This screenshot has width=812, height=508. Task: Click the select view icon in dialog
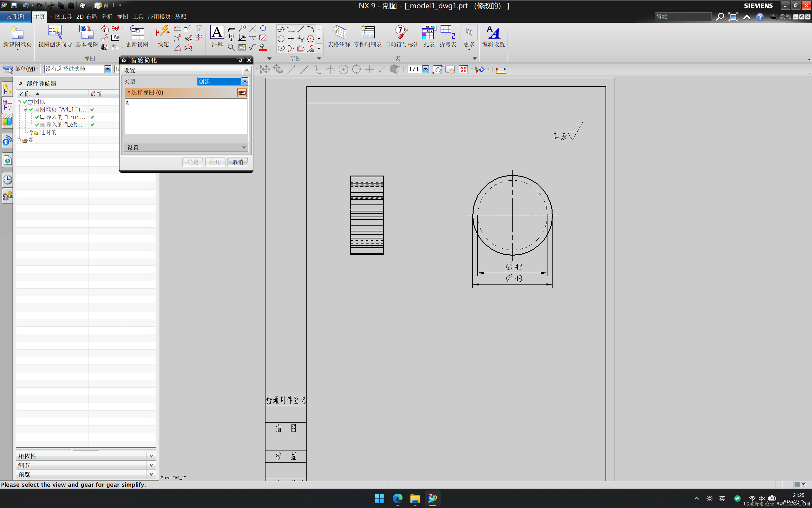(x=242, y=92)
